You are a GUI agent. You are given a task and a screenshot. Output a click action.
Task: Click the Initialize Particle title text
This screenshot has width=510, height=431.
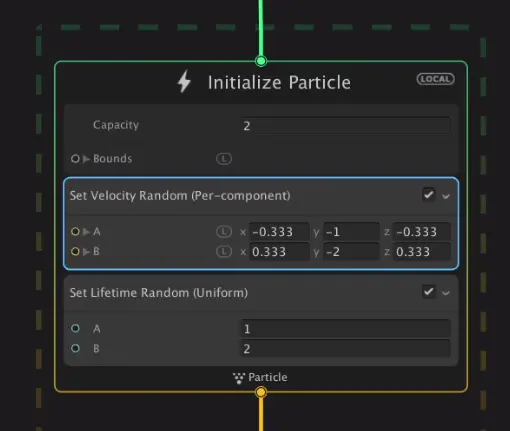tap(279, 82)
